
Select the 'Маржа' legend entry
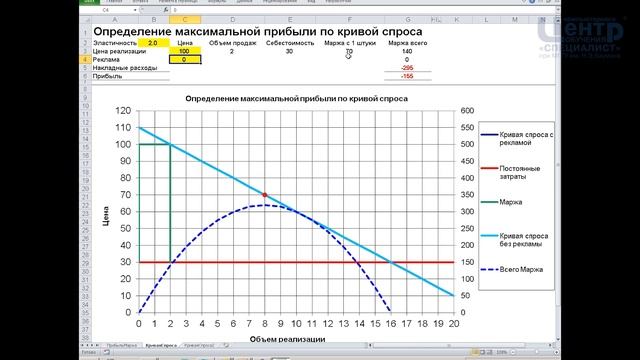pos(502,202)
